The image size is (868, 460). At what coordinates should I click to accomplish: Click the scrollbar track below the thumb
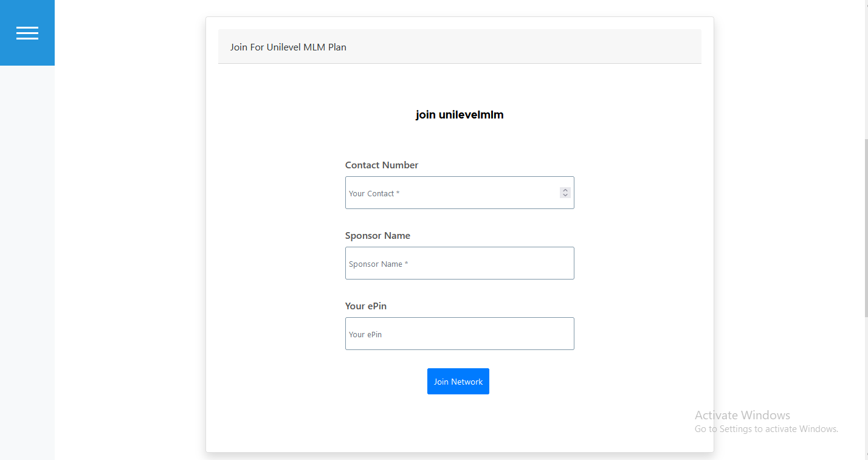point(865,389)
